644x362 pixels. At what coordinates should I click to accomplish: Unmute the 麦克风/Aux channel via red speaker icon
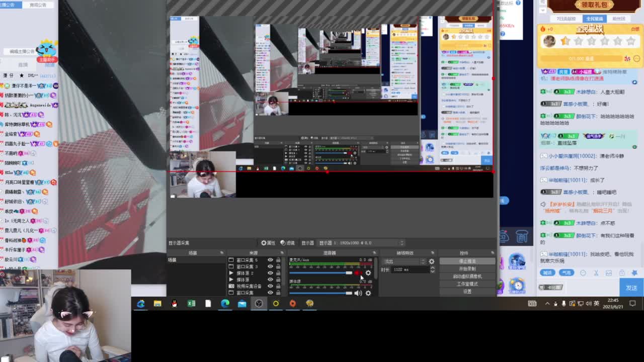click(358, 273)
